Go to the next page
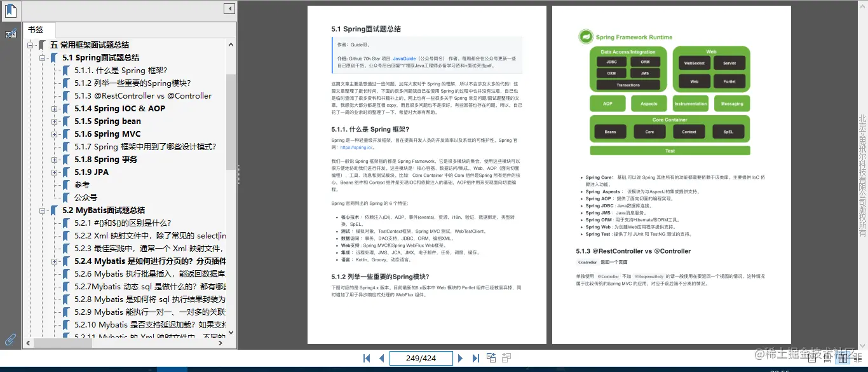 click(461, 358)
